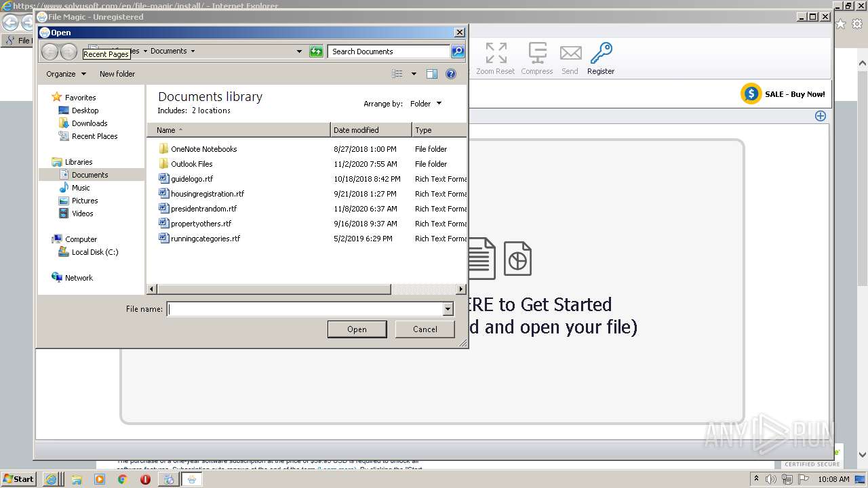Open the Arrange by Folder dropdown

[x=426, y=104]
